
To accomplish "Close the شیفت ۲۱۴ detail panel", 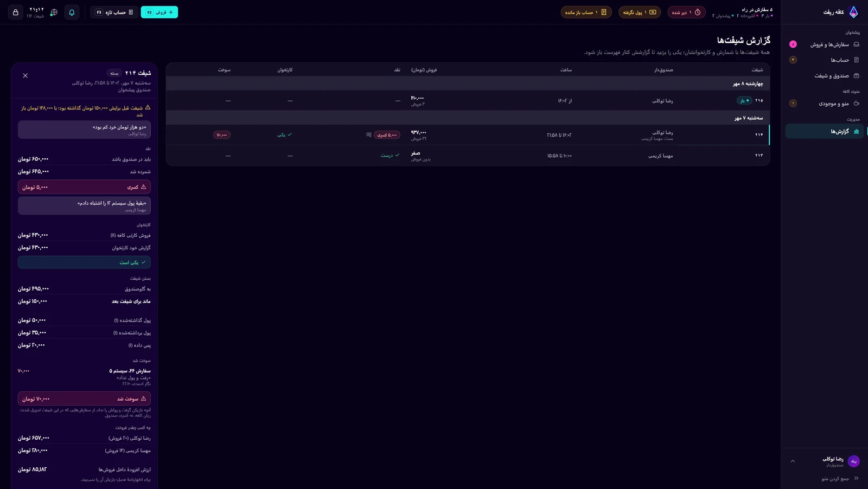I will 25,76.
